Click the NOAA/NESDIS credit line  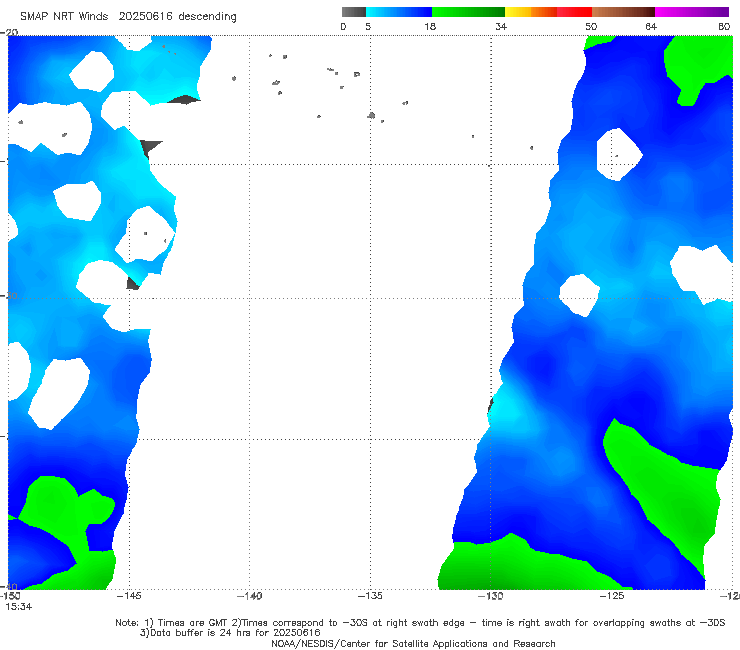tap(413, 643)
